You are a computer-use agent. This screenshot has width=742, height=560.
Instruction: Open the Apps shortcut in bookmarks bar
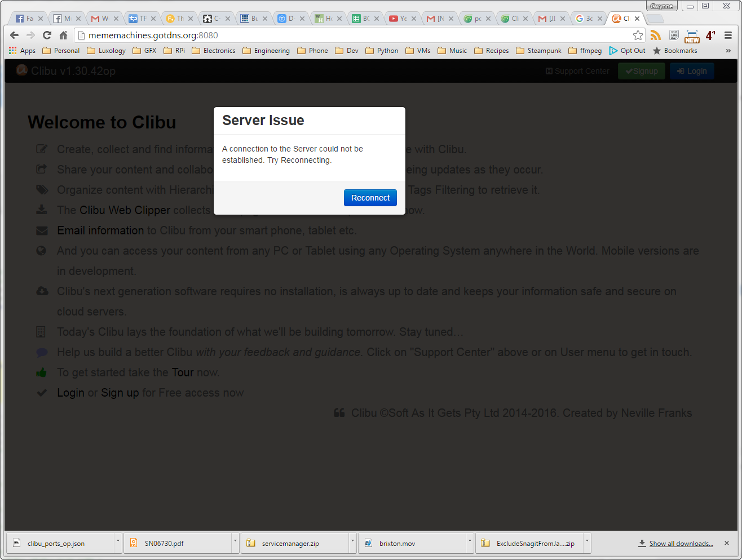[22, 51]
